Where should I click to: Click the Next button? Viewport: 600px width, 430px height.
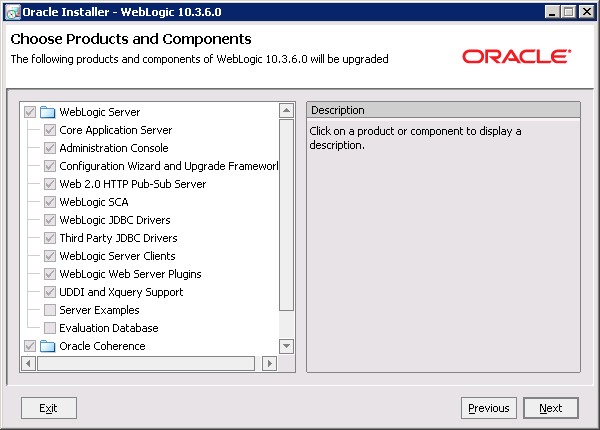click(550, 408)
